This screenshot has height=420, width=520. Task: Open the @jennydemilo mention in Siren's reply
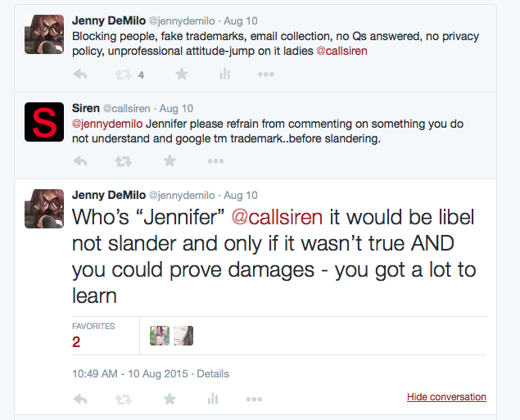[107, 124]
